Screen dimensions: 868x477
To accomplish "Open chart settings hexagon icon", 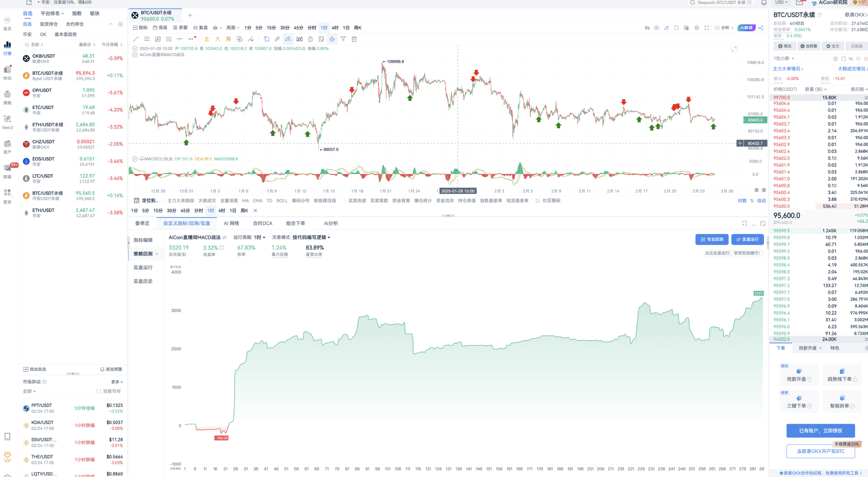I will [697, 28].
